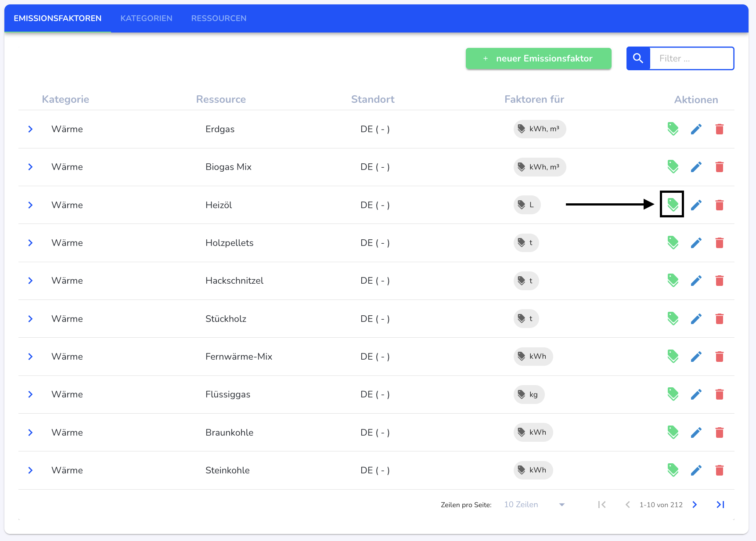Edit the Fernwärme-Mix emission factor
The width and height of the screenshot is (756, 541).
pyautogui.click(x=696, y=357)
